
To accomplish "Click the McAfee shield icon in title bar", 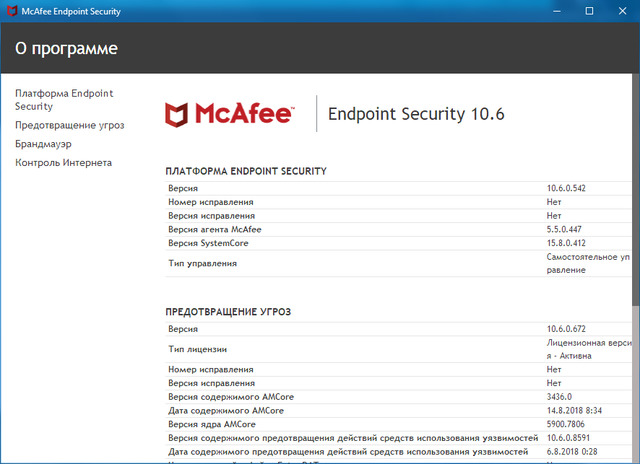I will (12, 11).
